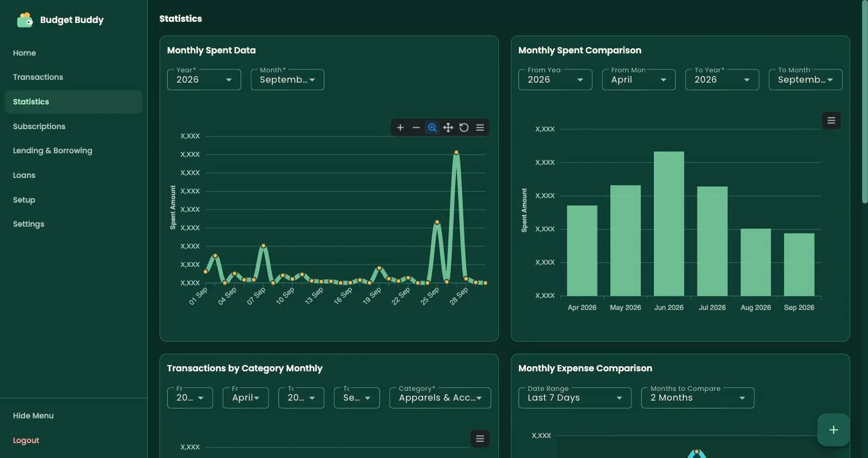Screen dimensions: 868x458
Task: Zoom in on the Monthly Spent Data chart
Action: [400, 127]
